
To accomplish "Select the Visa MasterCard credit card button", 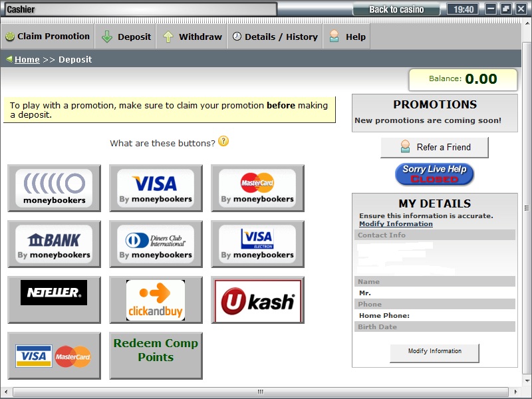I will [x=55, y=356].
